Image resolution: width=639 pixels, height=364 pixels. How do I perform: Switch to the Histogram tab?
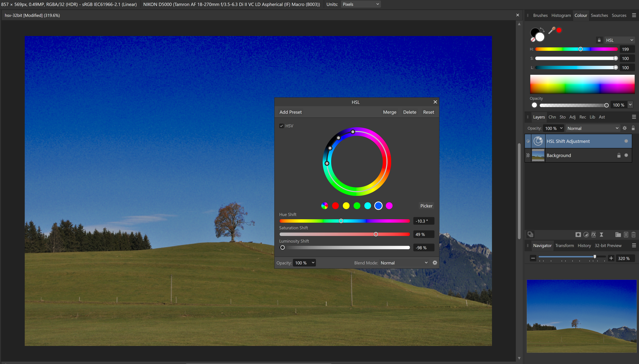(561, 15)
